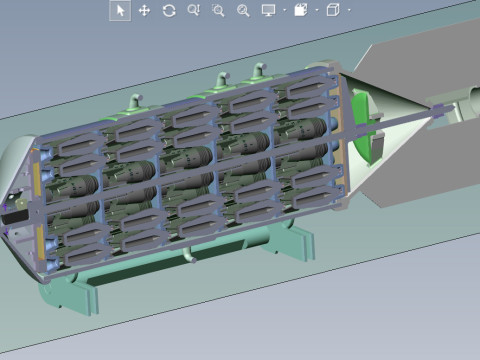Activate the Select arrow tool

(x=120, y=11)
